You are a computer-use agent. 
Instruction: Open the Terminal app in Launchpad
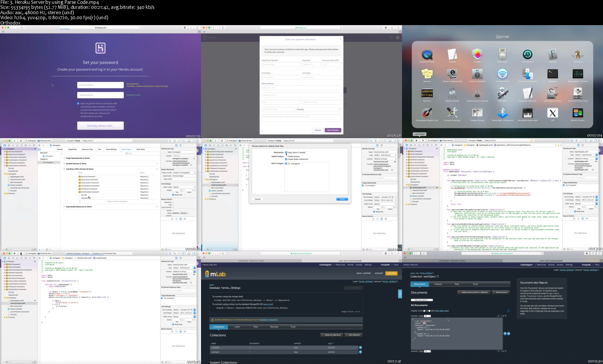click(552, 74)
